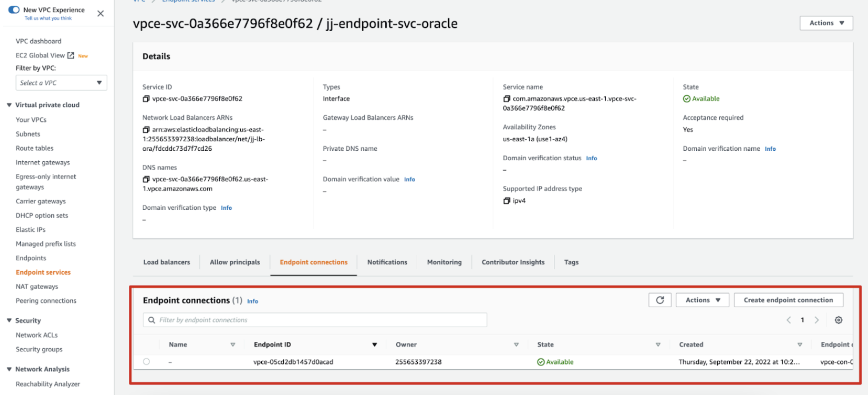This screenshot has height=401, width=868.
Task: Open Info for Domain verification type
Action: pyautogui.click(x=226, y=208)
